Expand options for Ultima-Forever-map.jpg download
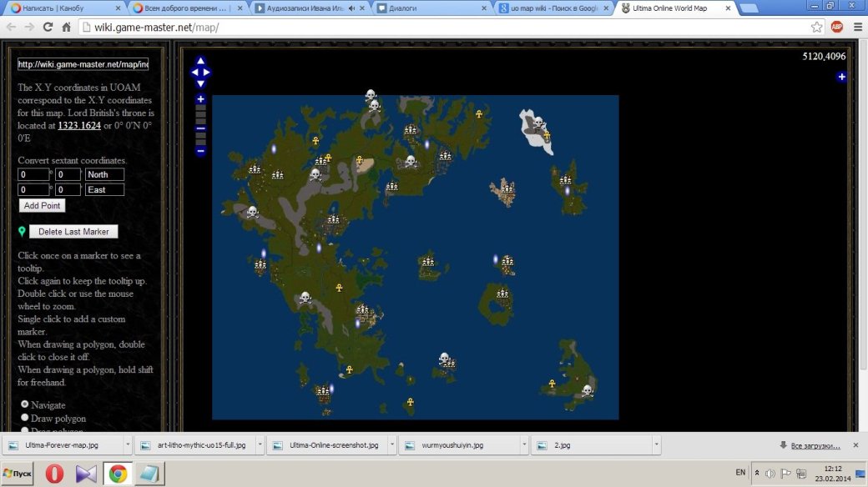The width and height of the screenshot is (868, 487). (128, 445)
